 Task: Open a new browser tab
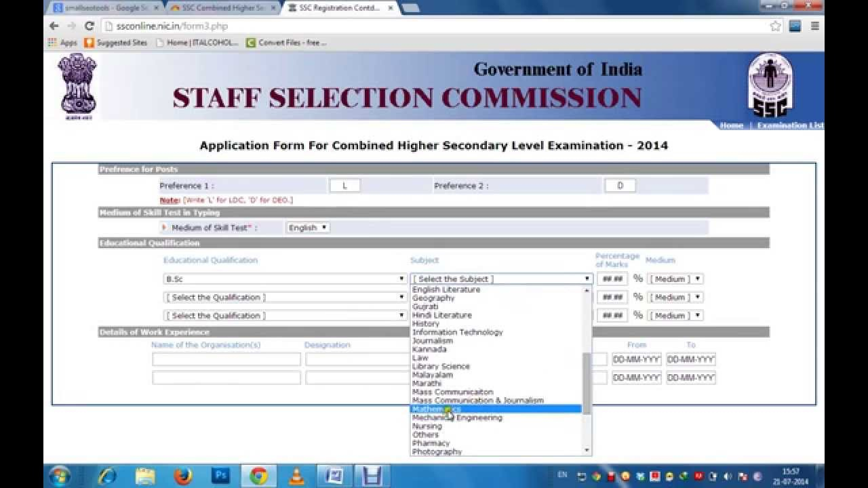click(410, 8)
